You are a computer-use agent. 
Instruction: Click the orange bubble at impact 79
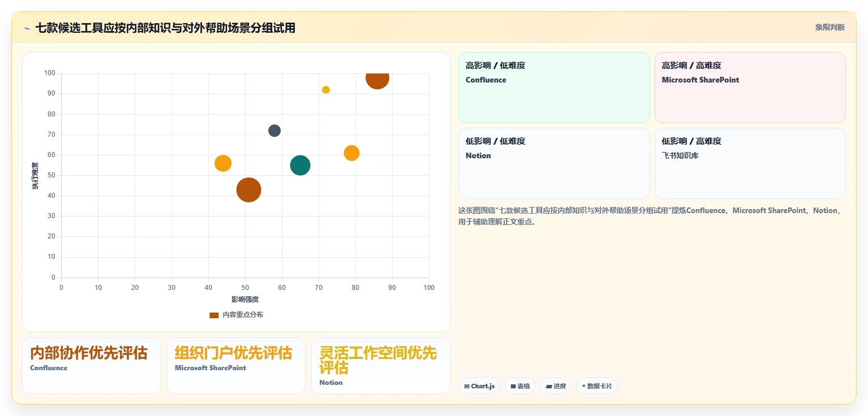tap(351, 153)
